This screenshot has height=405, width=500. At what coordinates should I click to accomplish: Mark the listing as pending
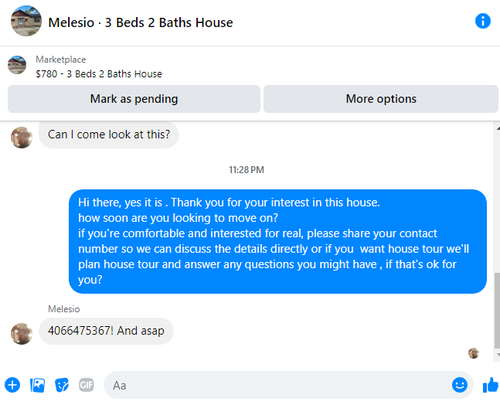(x=134, y=99)
